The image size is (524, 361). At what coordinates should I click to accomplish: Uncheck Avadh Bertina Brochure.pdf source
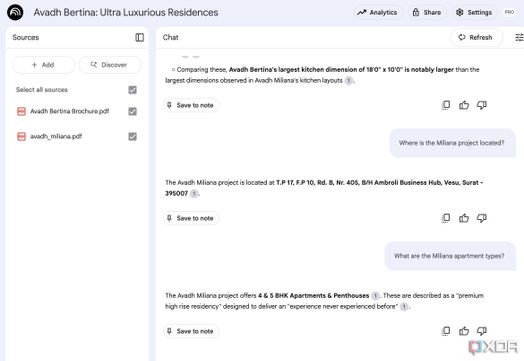tap(132, 111)
